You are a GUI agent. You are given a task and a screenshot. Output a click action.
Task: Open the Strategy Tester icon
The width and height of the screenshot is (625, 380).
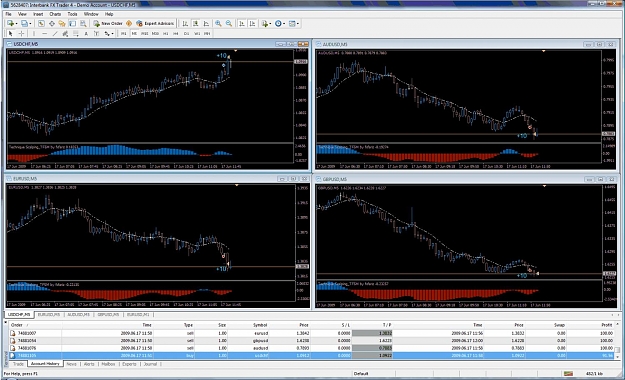[x=83, y=24]
